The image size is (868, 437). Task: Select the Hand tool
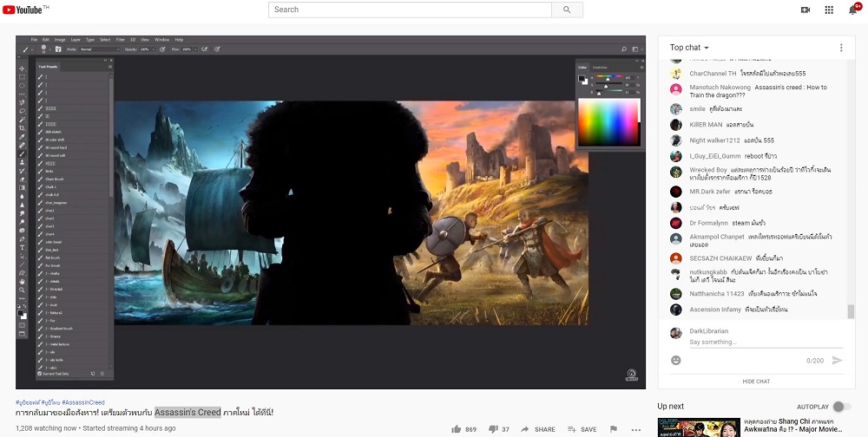tap(23, 282)
